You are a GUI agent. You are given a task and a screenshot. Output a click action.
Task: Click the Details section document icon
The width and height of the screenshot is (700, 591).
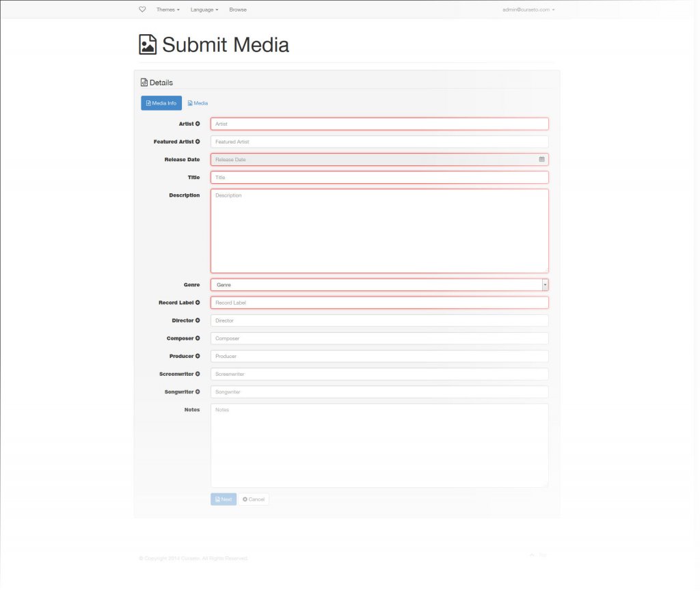pos(144,83)
